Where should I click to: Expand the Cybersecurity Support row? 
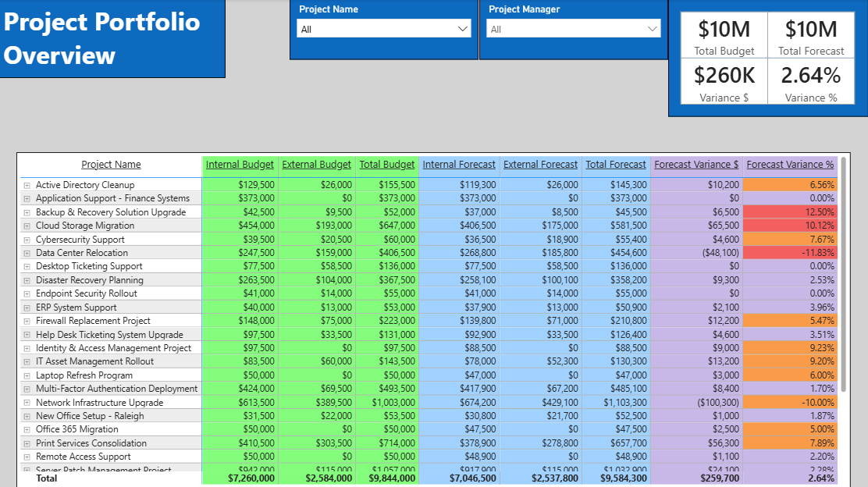(x=27, y=240)
